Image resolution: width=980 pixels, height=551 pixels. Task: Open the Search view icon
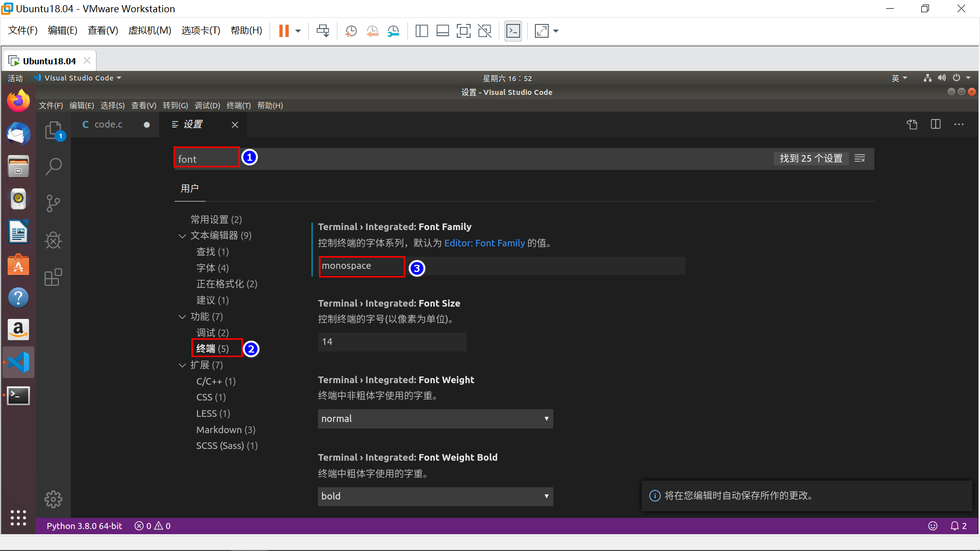tap(53, 166)
